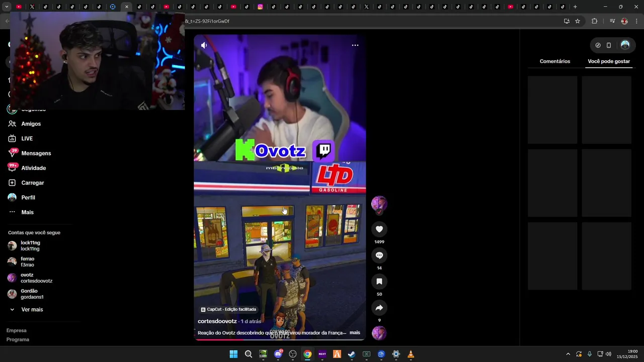
Task: Open VLC media player from the taskbar
Action: click(x=411, y=354)
